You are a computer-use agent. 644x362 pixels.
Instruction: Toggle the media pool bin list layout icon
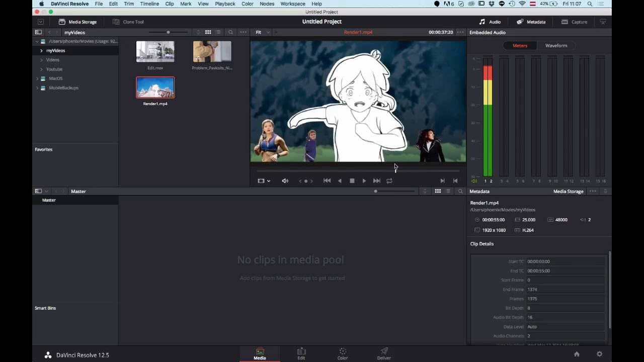38,192
